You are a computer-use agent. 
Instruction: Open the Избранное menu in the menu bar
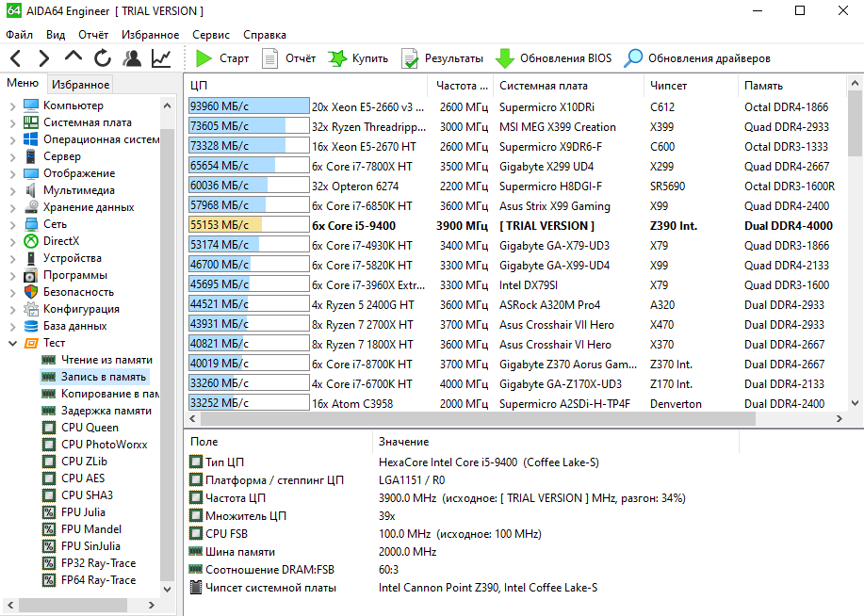(151, 35)
